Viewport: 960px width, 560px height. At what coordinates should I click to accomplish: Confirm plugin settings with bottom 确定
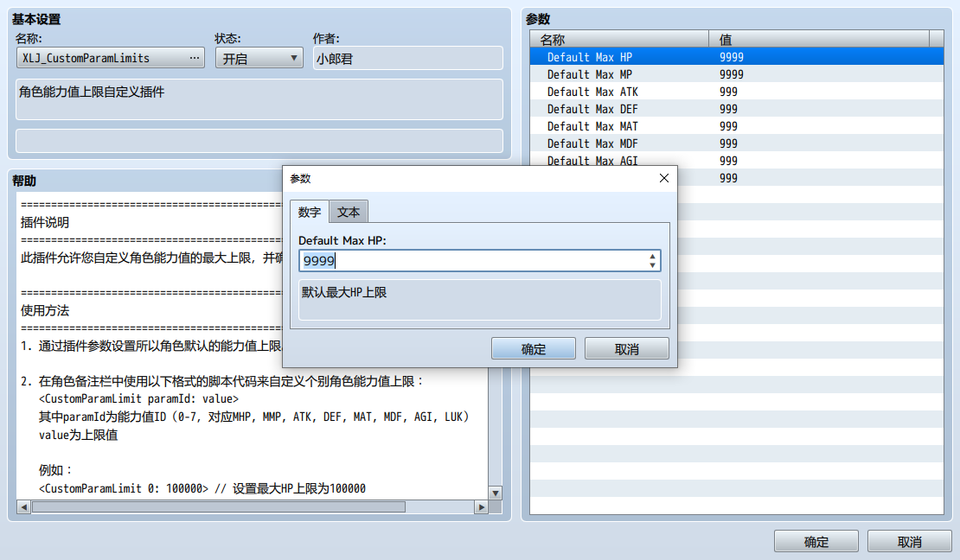[816, 542]
